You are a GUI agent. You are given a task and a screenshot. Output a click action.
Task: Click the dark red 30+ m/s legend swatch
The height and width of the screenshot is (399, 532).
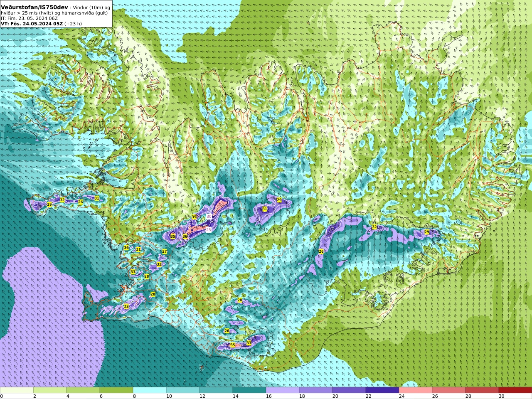515,390
